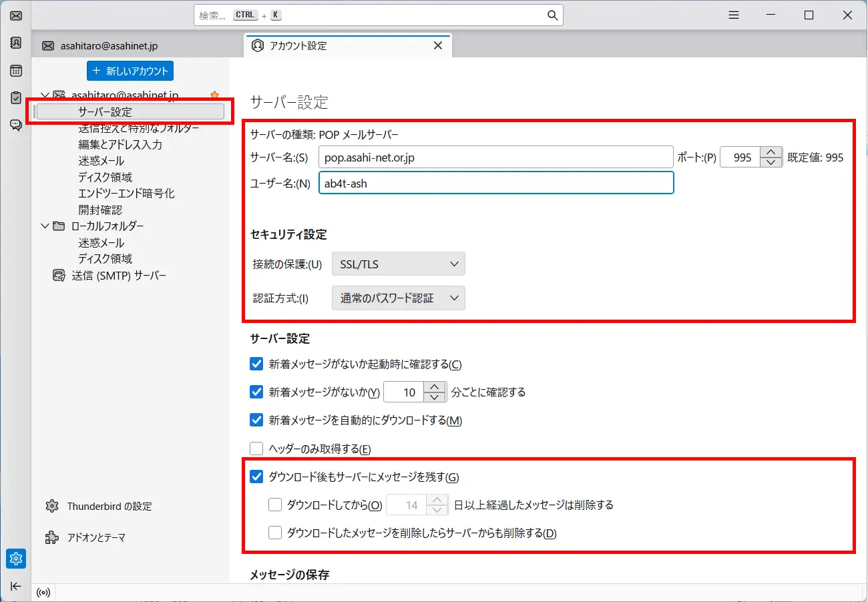The height and width of the screenshot is (602, 868).
Task: Disable ダウンロード後もサーバーにメッセージを残す
Action: (256, 477)
